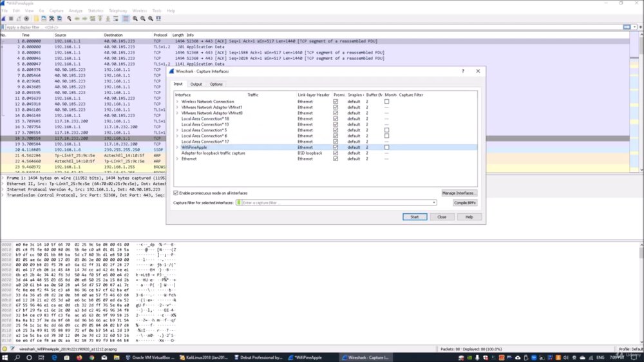Go to next packet arrow icon
Image resolution: width=644 pixels, height=362 pixels.
point(84,19)
